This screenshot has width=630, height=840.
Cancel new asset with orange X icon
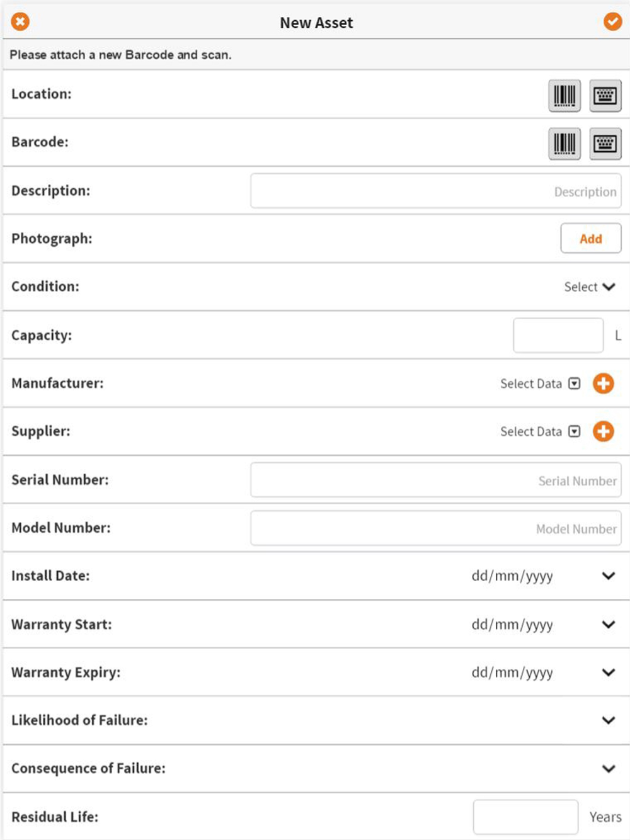coord(20,21)
